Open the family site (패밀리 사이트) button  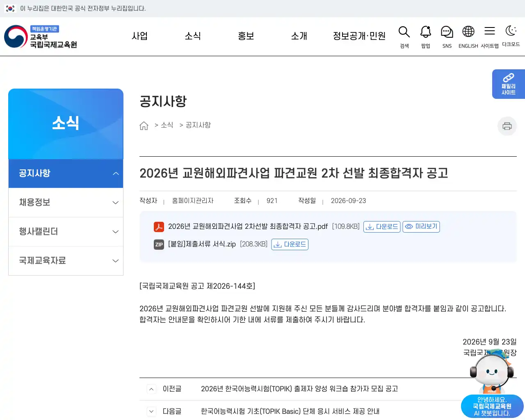pyautogui.click(x=509, y=84)
